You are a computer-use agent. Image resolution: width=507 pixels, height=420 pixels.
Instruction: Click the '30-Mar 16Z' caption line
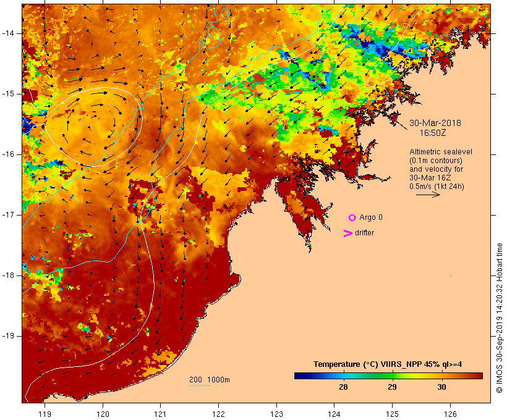pyautogui.click(x=430, y=178)
